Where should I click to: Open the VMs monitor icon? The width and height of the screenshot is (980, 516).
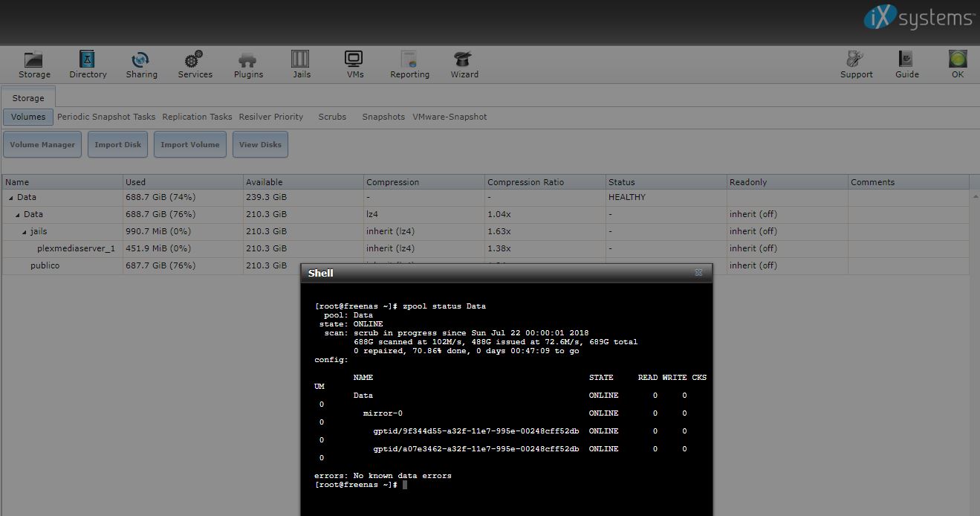point(354,64)
